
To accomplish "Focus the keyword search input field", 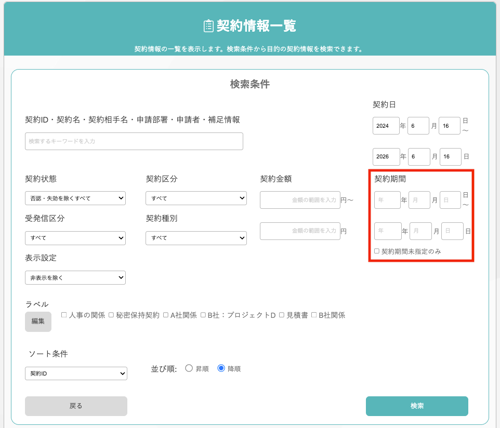I will [134, 141].
